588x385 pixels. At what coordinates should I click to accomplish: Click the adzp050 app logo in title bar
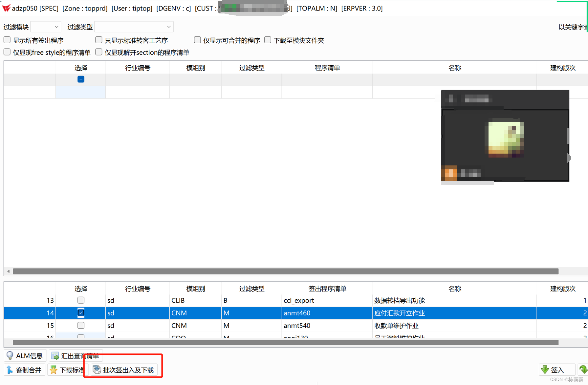point(6,8)
